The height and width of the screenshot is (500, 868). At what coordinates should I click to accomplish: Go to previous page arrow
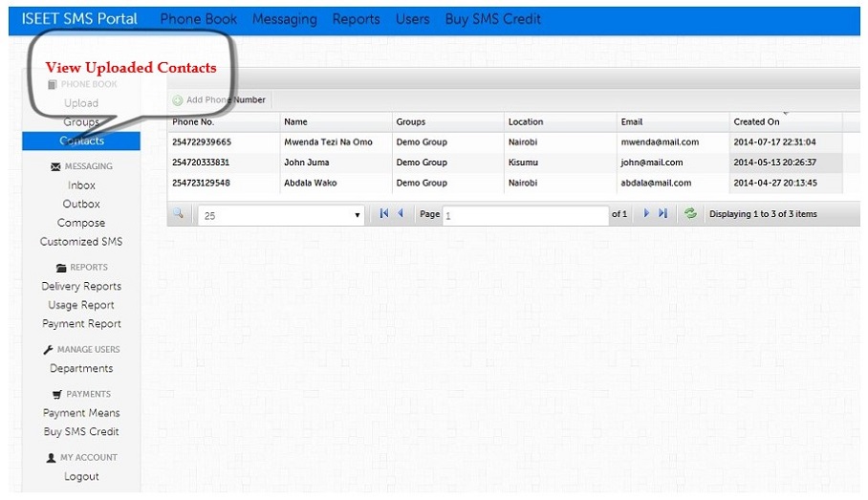tap(401, 214)
